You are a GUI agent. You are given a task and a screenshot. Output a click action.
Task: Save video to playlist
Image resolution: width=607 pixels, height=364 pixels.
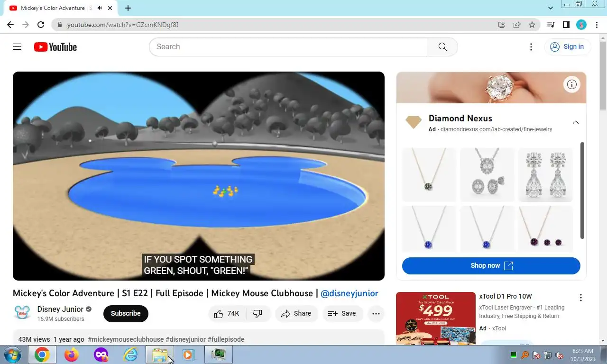342,313
